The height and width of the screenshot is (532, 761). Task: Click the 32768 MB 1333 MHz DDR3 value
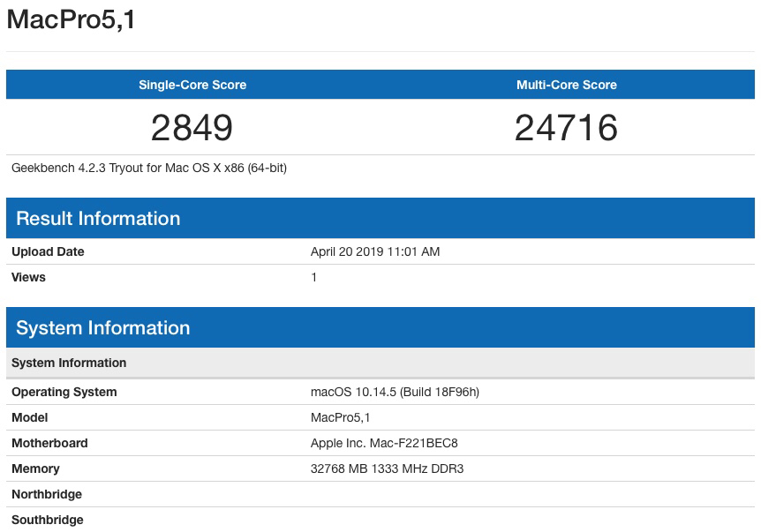pos(387,468)
